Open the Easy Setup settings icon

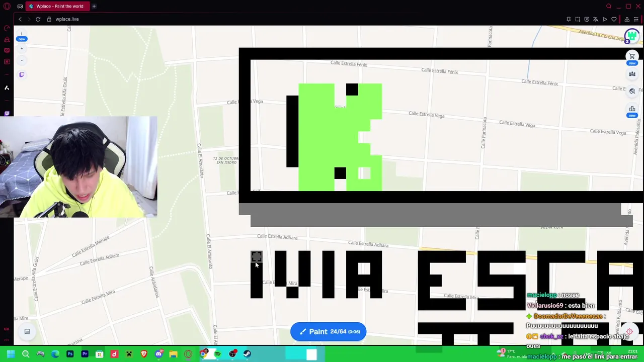pos(636,19)
